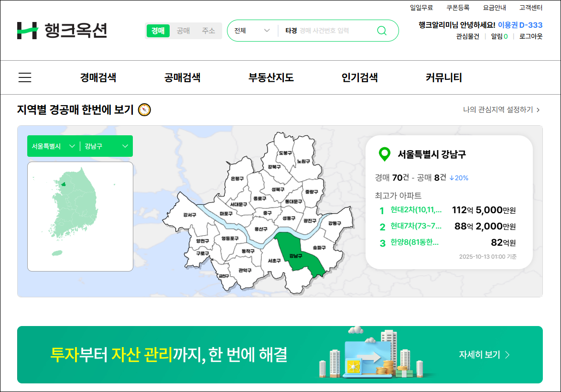The height and width of the screenshot is (392, 561).
Task: Click the green location pin icon
Action: tap(385, 154)
